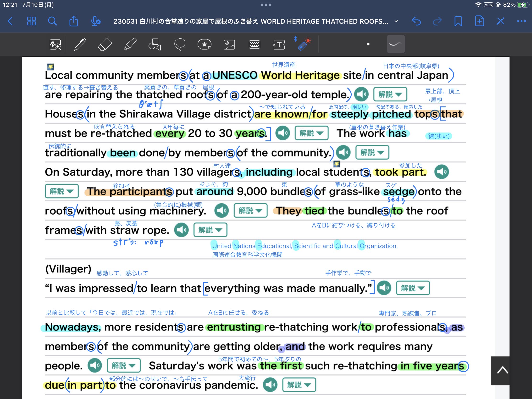532x399 pixels.
Task: Select the Eraser tool
Action: [105, 44]
